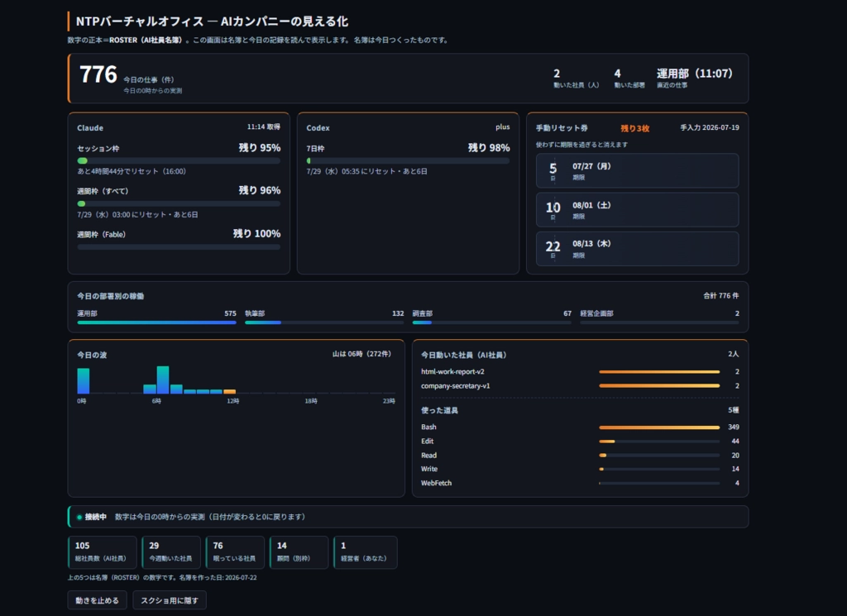
Task: Click the 29 今週動いた社員 stat card
Action: pos(171,552)
